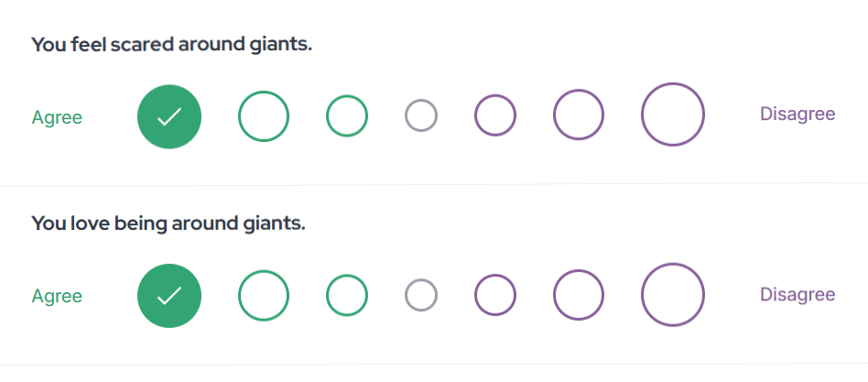The image size is (868, 382).
Task: Click the "You love being around giants" statement
Action: pyautogui.click(x=168, y=224)
